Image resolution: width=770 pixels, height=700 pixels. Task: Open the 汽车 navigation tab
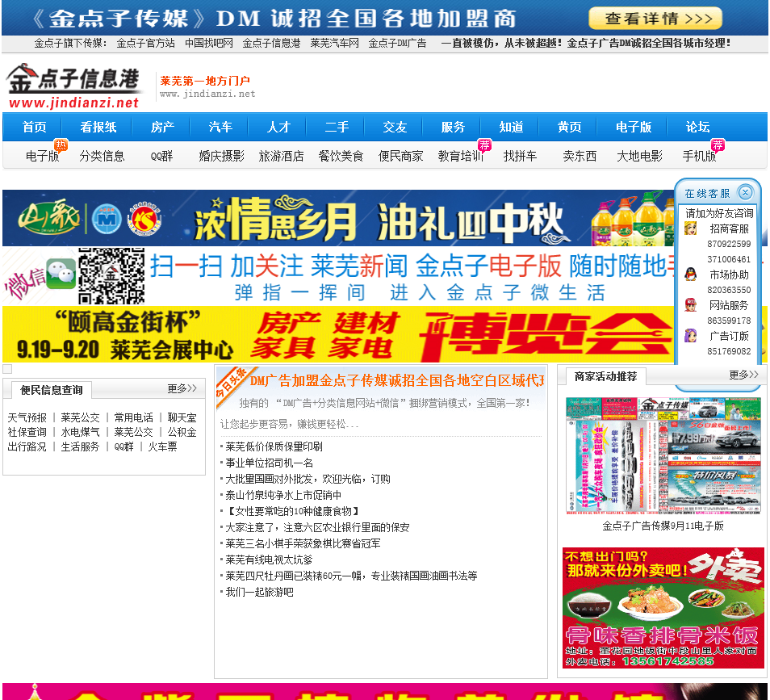click(x=220, y=128)
